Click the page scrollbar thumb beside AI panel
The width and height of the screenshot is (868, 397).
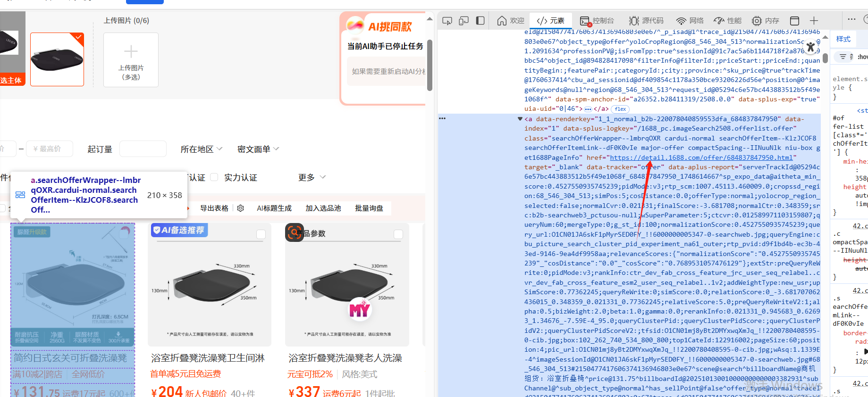point(430,65)
